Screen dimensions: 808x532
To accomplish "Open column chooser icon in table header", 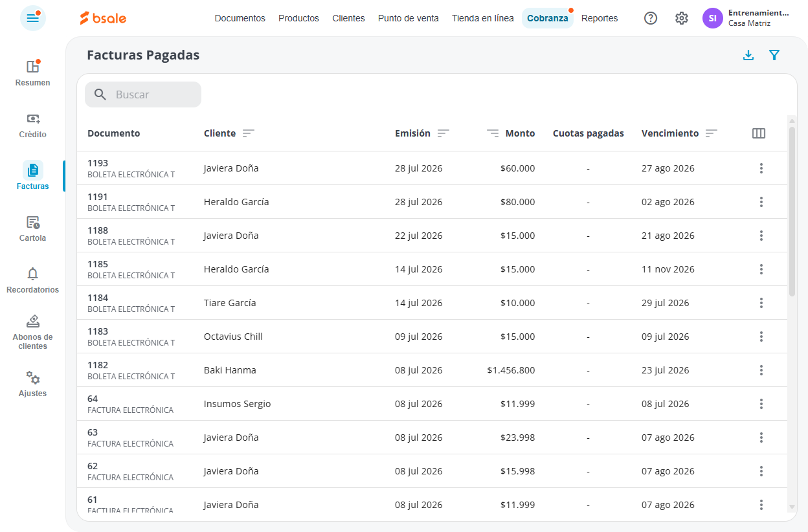I will coord(759,133).
